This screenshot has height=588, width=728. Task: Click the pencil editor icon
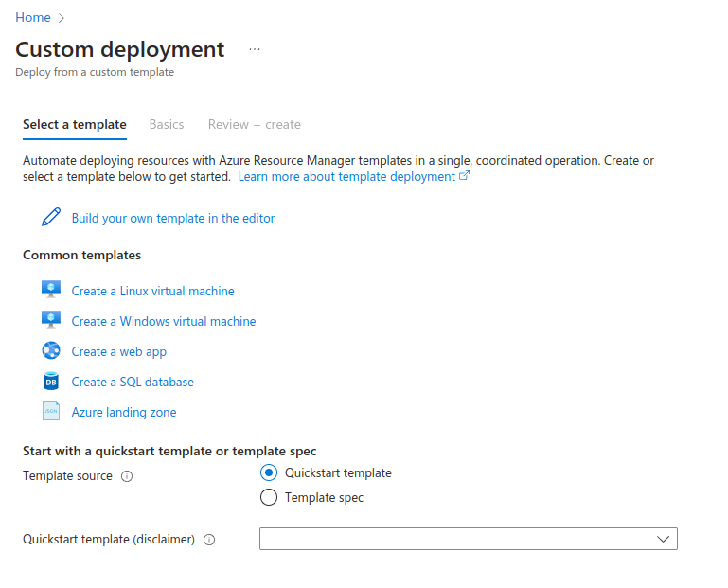pyautogui.click(x=51, y=217)
